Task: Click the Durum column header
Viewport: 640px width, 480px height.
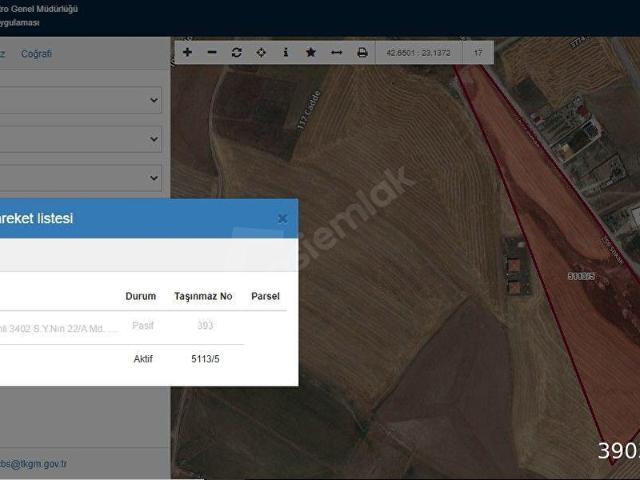Action: click(140, 297)
